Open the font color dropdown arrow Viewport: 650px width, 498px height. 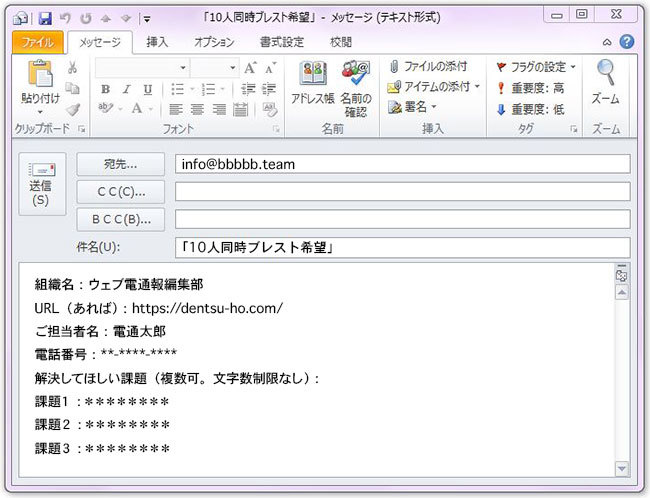[x=151, y=109]
